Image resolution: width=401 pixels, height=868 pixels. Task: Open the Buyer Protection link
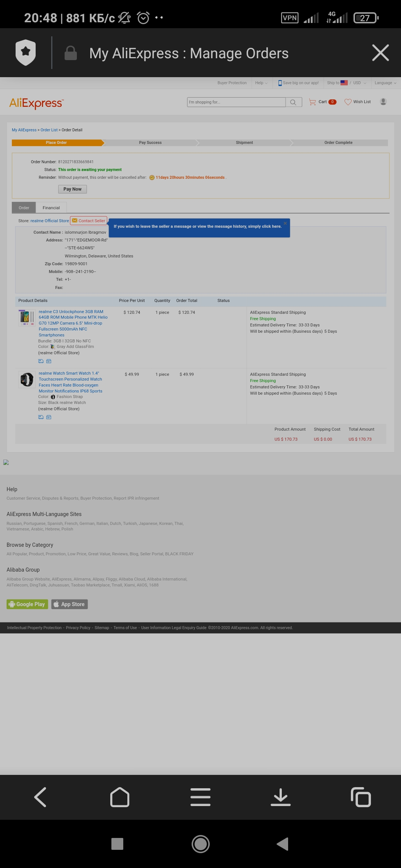[232, 83]
